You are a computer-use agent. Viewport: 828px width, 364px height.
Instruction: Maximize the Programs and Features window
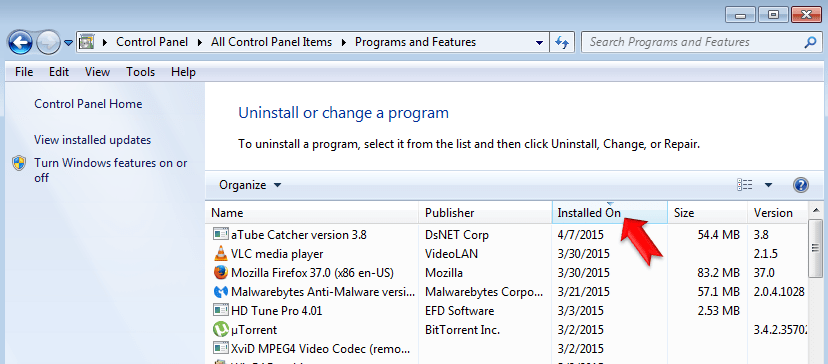click(x=773, y=15)
